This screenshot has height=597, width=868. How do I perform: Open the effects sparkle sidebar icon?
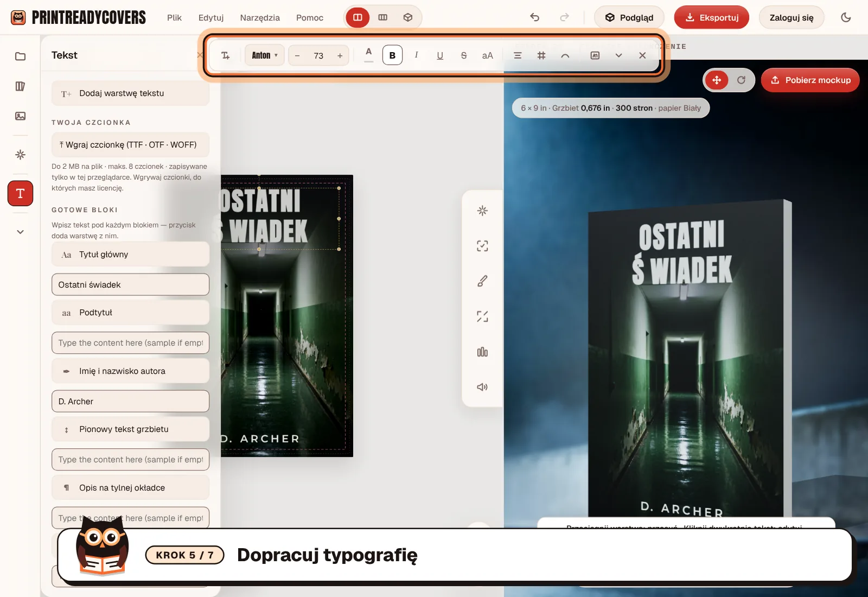(x=20, y=155)
